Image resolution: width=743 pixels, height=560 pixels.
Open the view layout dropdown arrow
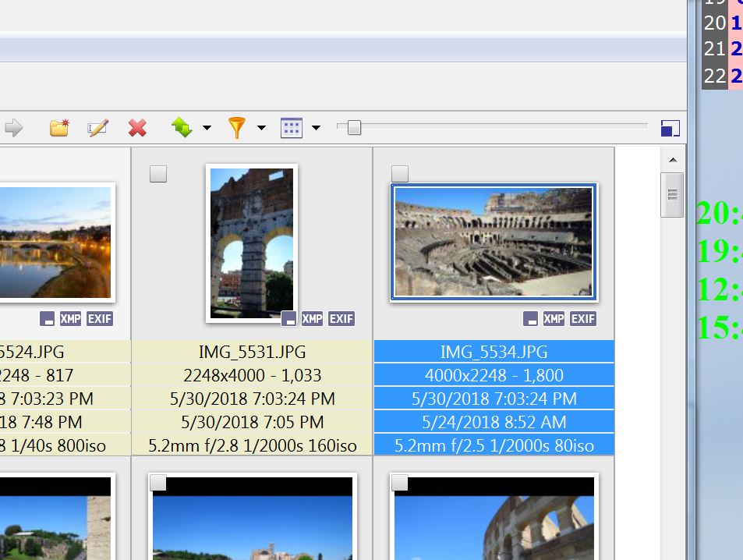pyautogui.click(x=316, y=128)
